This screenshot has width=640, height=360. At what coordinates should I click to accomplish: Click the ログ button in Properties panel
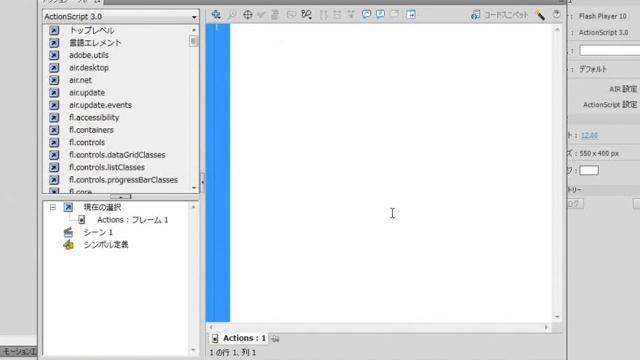(x=575, y=204)
